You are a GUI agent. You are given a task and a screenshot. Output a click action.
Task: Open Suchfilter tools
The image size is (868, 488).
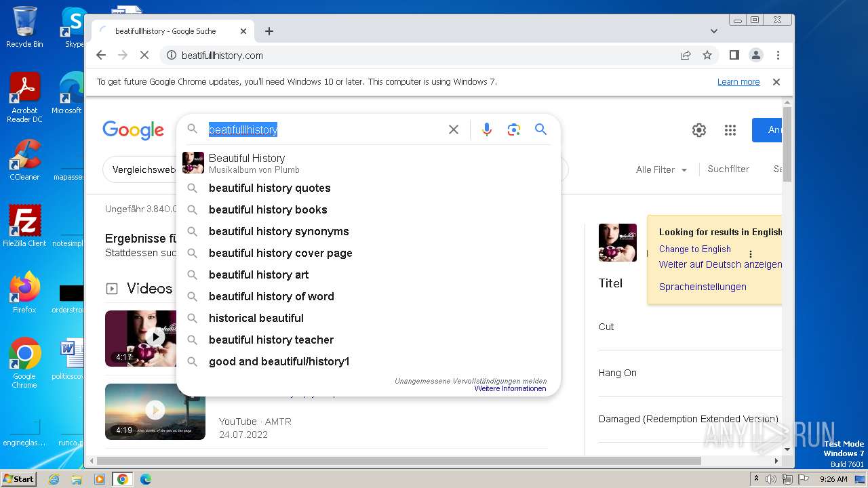click(x=728, y=169)
